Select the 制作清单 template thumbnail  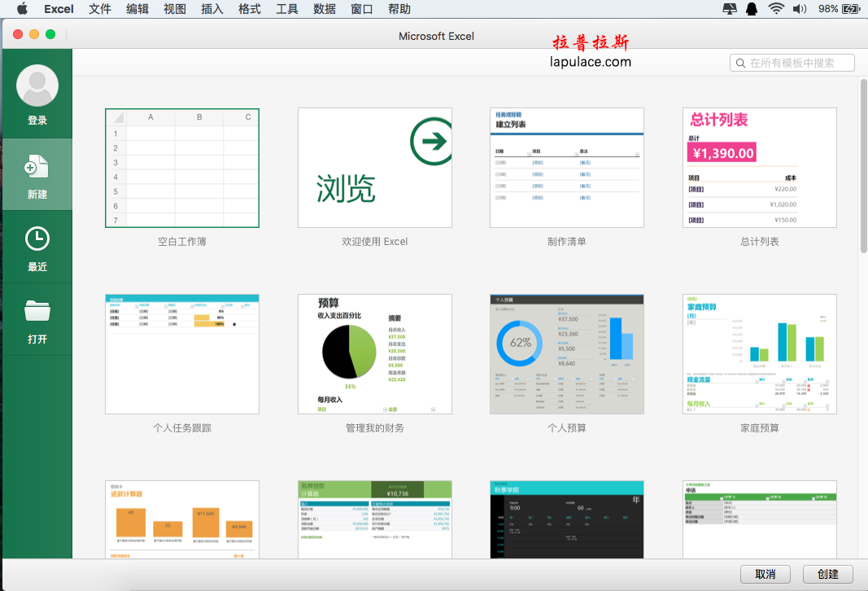click(x=567, y=168)
